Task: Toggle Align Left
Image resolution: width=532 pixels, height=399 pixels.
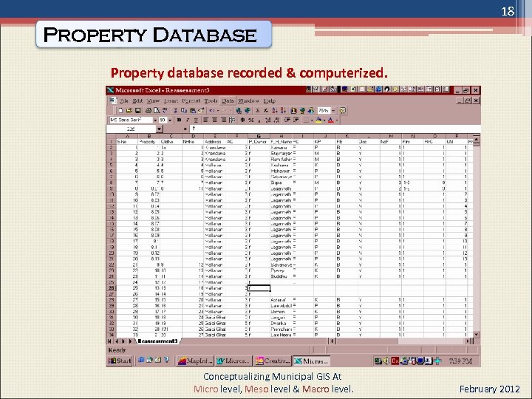Action: click(x=205, y=120)
